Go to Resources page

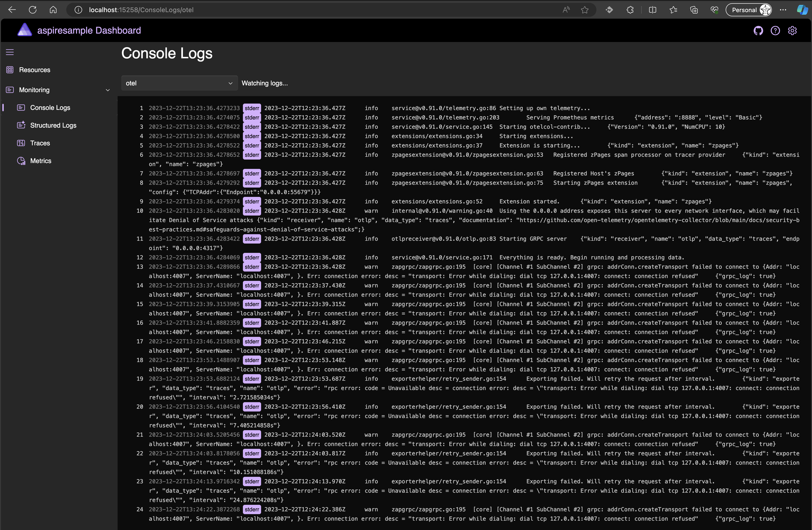pyautogui.click(x=35, y=70)
